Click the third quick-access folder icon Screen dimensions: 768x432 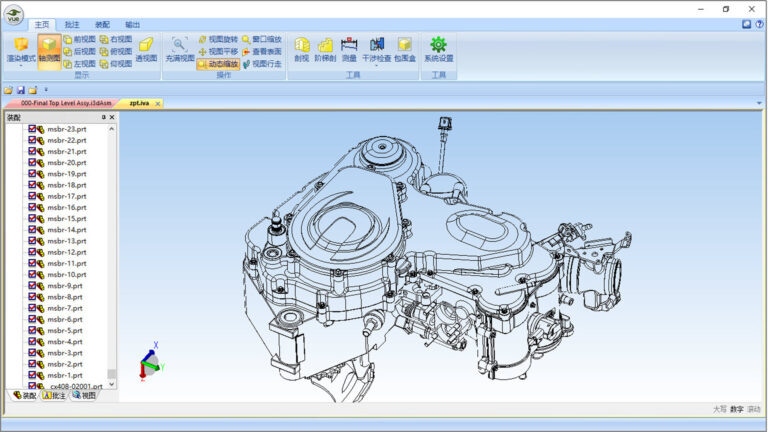click(x=33, y=90)
